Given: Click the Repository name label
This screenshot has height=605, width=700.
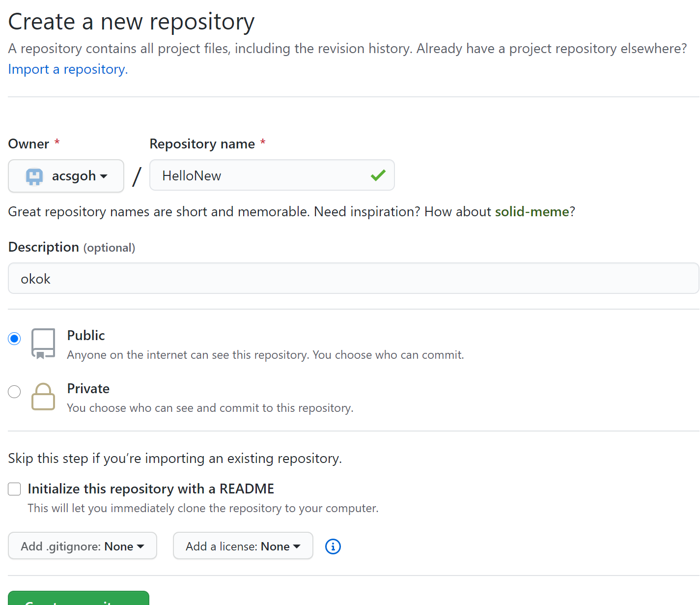Looking at the screenshot, I should (x=202, y=144).
